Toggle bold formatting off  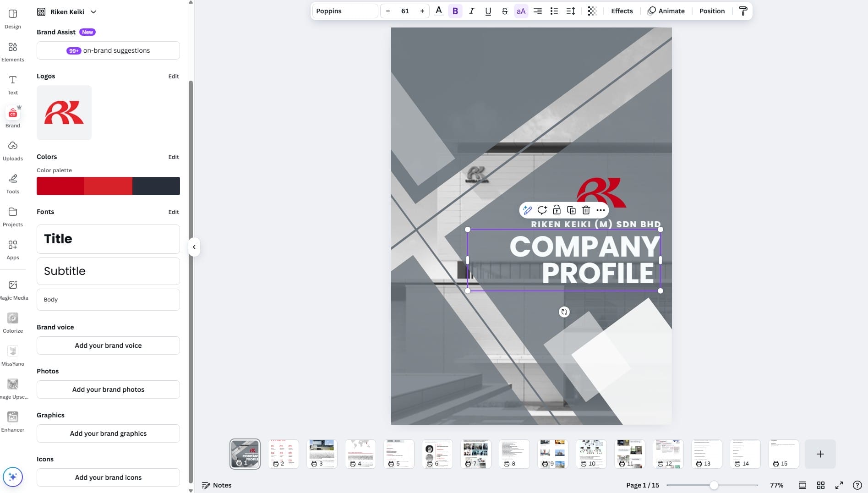coord(455,11)
